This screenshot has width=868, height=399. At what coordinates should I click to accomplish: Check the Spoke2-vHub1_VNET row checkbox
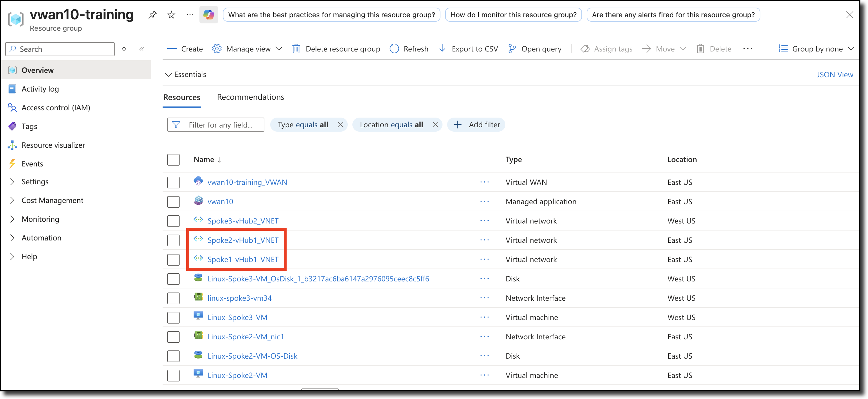[173, 240]
